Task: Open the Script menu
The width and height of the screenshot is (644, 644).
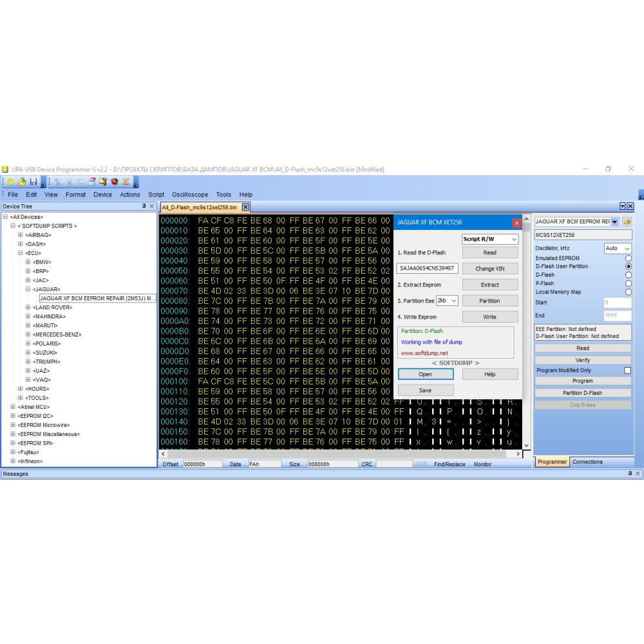Action: click(x=156, y=194)
